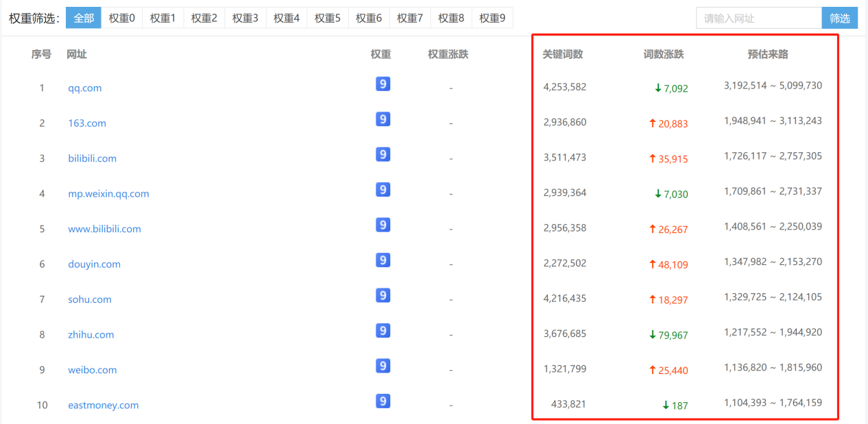
Task: Click the weight 9 badge for mp.weixin.qq.com
Action: pos(383,190)
